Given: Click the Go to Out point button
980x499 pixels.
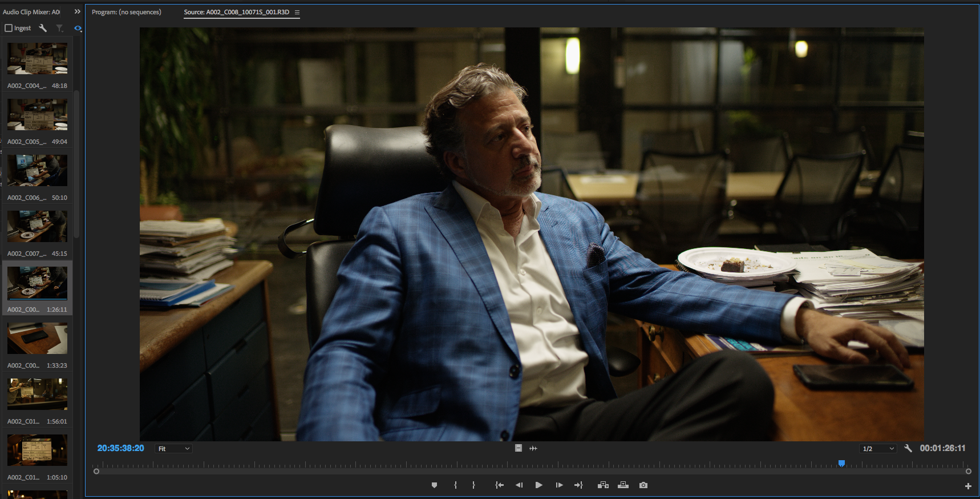Looking at the screenshot, I should [578, 485].
